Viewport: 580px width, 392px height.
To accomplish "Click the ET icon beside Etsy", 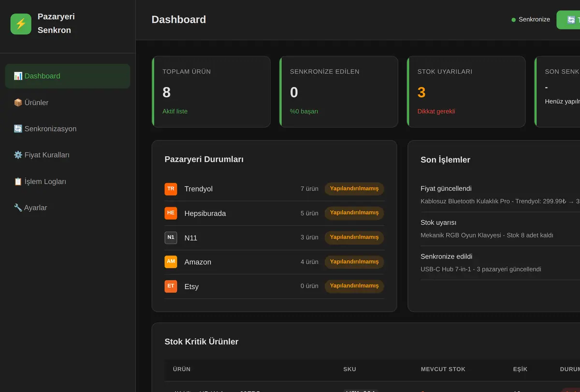I will click(x=171, y=286).
